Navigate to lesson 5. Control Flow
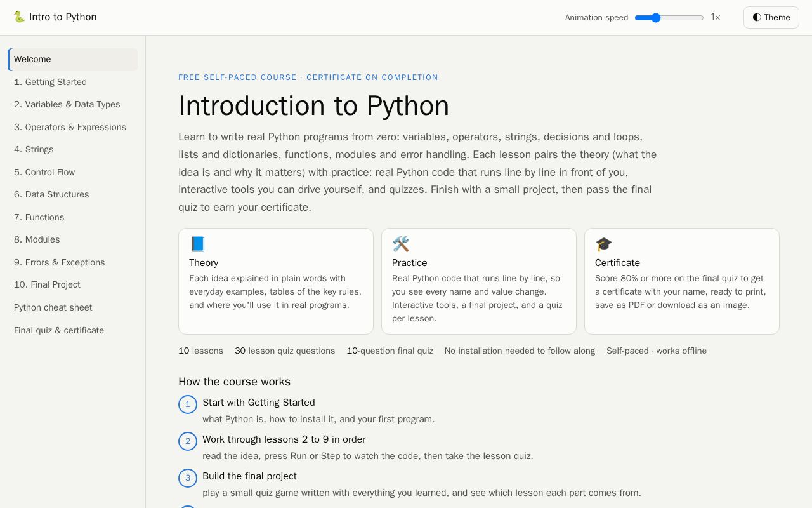This screenshot has width=812, height=508. (x=72, y=172)
